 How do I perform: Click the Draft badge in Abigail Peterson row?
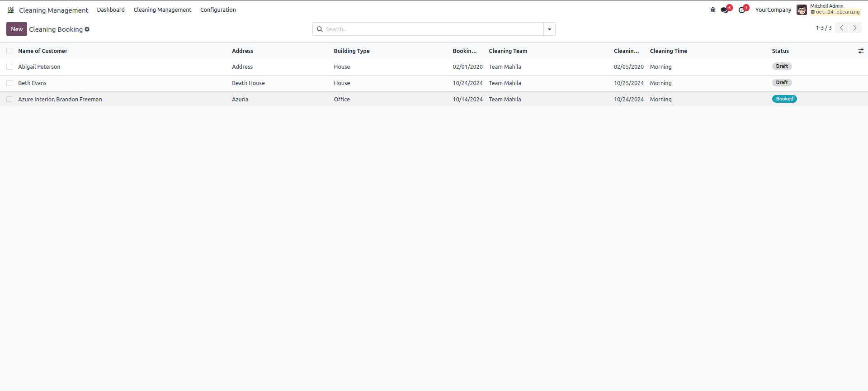coord(782,67)
